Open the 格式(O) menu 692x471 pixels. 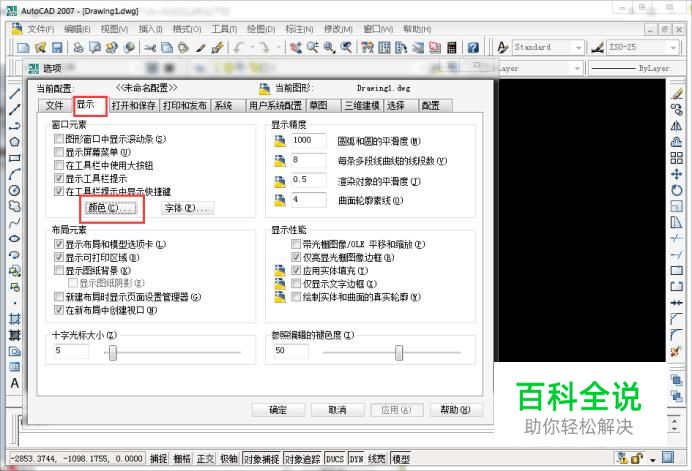(187, 29)
